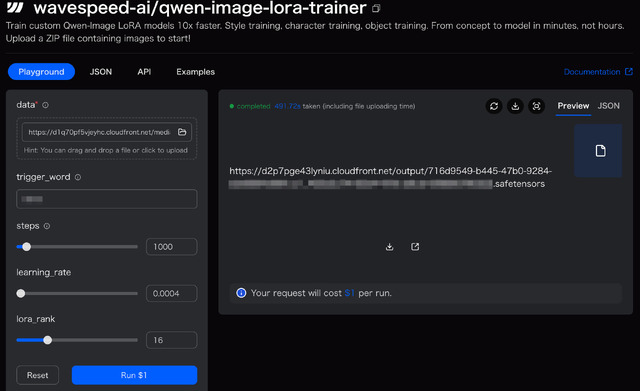
Task: Click the lora_rank slider handle
Action: tap(47, 340)
